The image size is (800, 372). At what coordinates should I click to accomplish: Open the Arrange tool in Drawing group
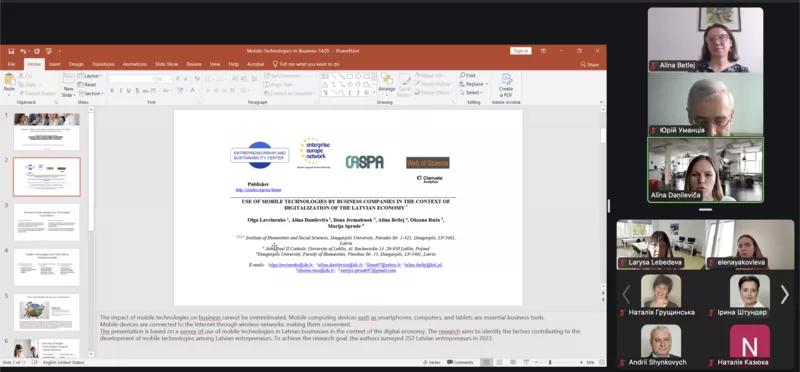(387, 82)
